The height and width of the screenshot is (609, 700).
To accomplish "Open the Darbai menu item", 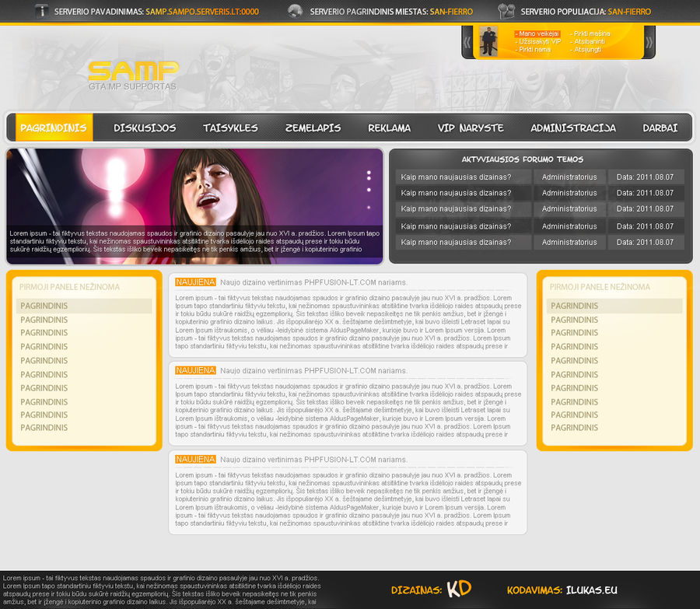I will coord(660,128).
